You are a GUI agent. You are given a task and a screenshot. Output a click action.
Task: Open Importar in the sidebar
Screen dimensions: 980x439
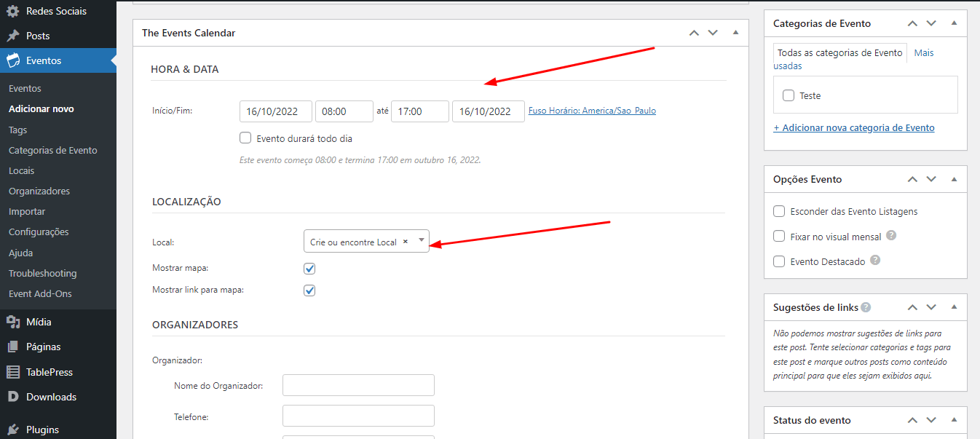(27, 211)
